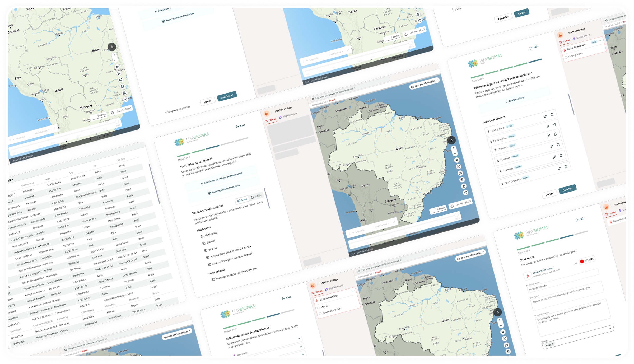
Task: Edit the 11 metros layer
Action: tap(552, 146)
